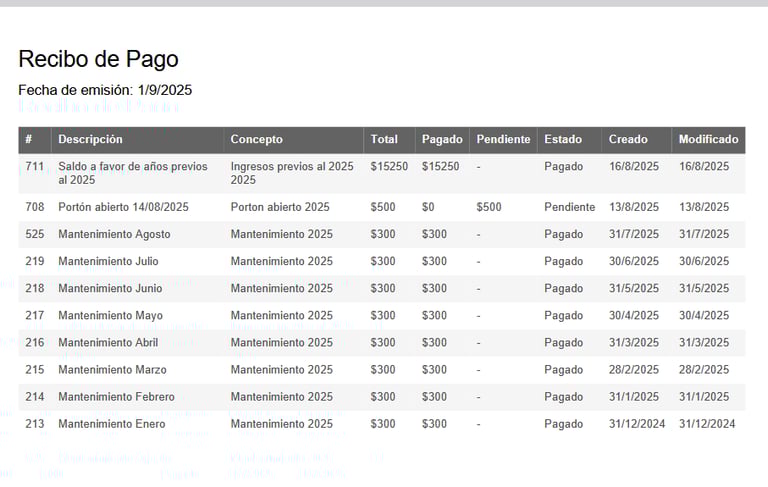Click the Mantenimiento Julio entry
The width and height of the screenshot is (768, 487).
(x=108, y=261)
